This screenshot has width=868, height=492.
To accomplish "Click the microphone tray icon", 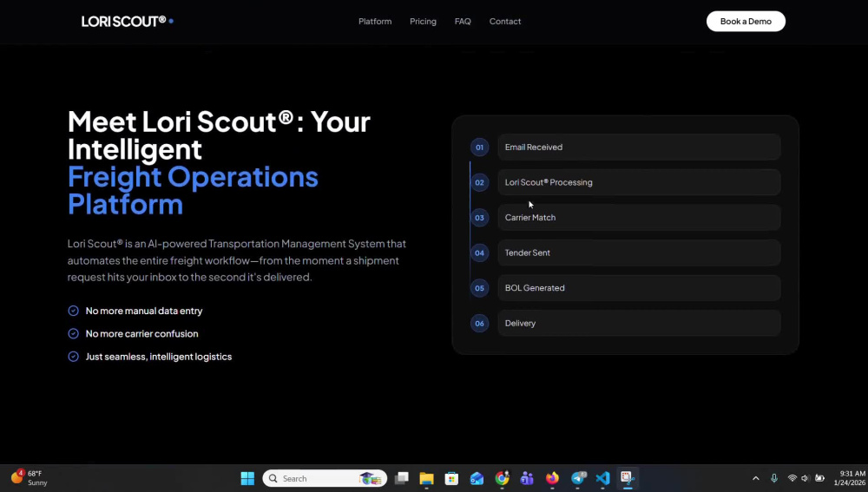I will click(774, 478).
